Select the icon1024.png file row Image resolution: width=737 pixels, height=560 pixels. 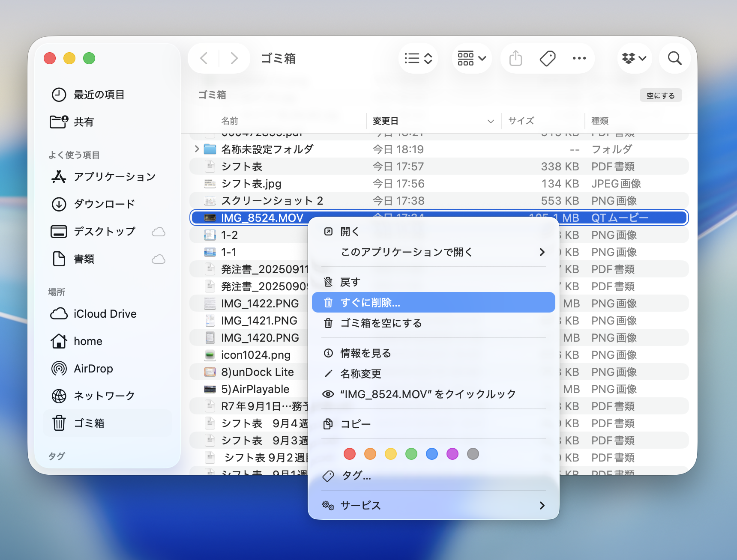[x=249, y=355]
